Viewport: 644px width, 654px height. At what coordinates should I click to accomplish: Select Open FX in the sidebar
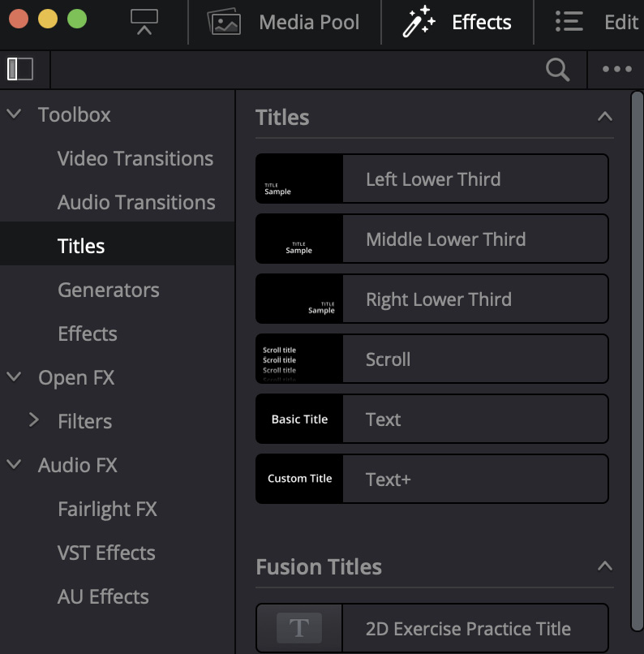click(x=76, y=378)
